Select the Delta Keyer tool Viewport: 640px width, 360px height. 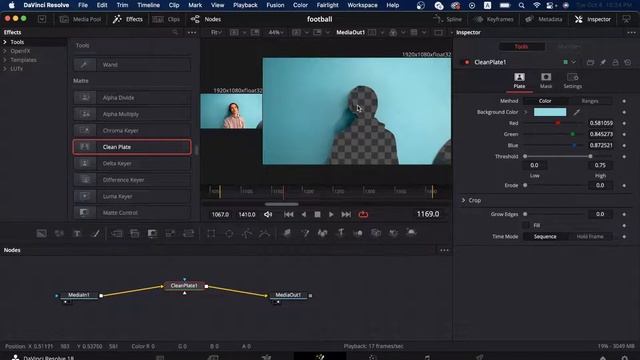pyautogui.click(x=132, y=163)
